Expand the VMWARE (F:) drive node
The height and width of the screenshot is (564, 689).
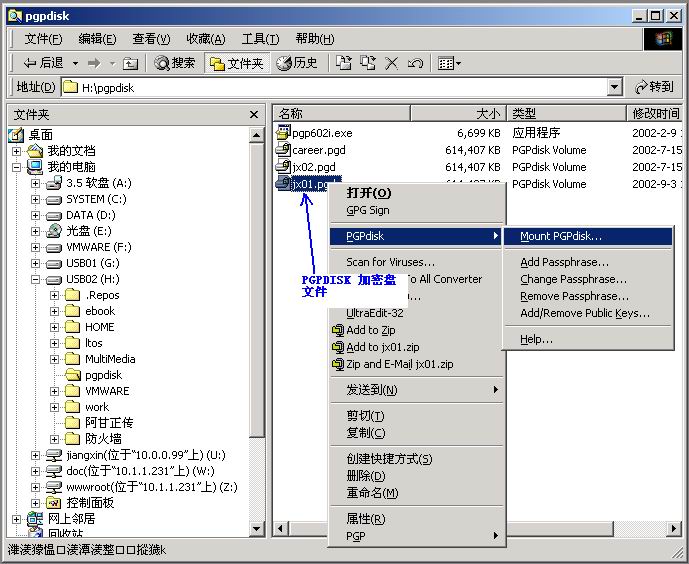click(36, 247)
